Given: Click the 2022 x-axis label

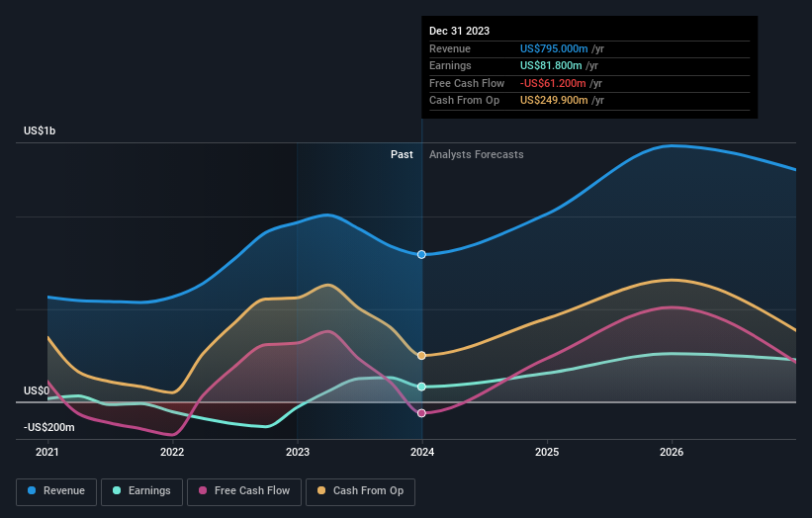Looking at the screenshot, I should tap(172, 452).
